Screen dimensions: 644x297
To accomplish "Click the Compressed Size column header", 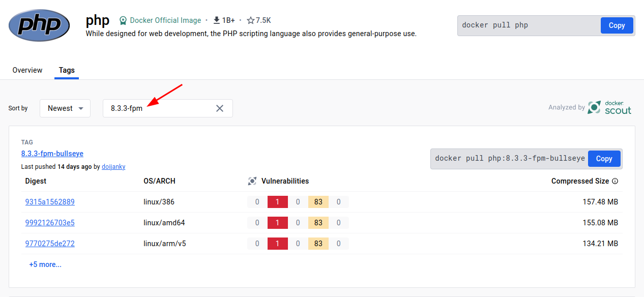I will 580,181.
